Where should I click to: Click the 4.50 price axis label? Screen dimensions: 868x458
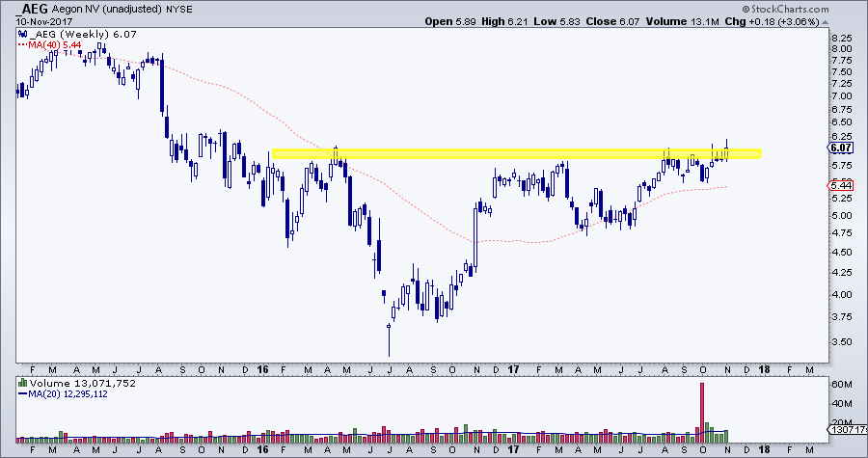841,253
